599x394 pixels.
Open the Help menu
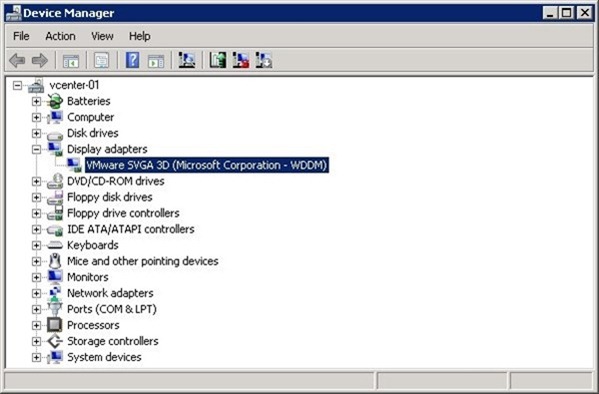(x=139, y=36)
